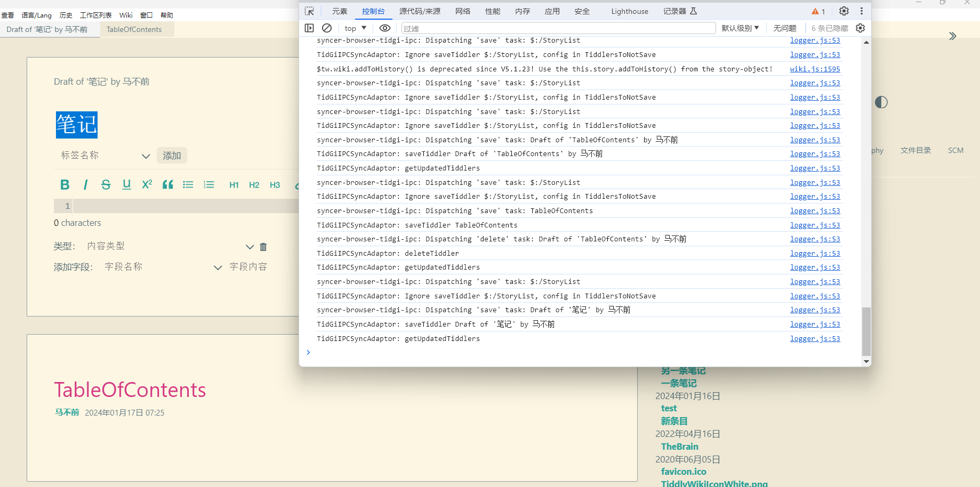
Task: Apply superscript formatting in editor toolbar
Action: tap(147, 184)
